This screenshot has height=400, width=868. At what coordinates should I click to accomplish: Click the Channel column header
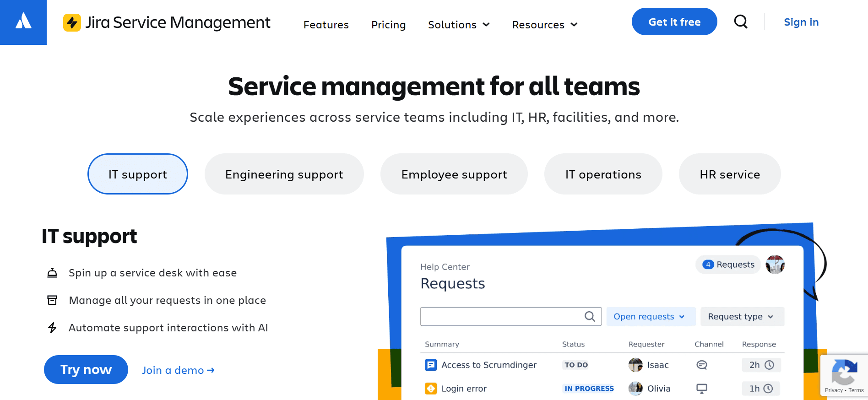tap(709, 344)
